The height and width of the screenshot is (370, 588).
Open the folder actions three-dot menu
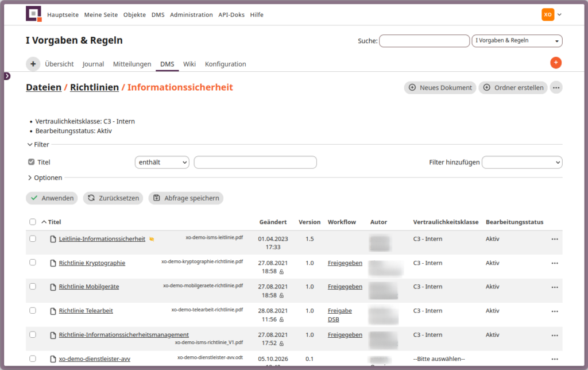click(x=556, y=88)
